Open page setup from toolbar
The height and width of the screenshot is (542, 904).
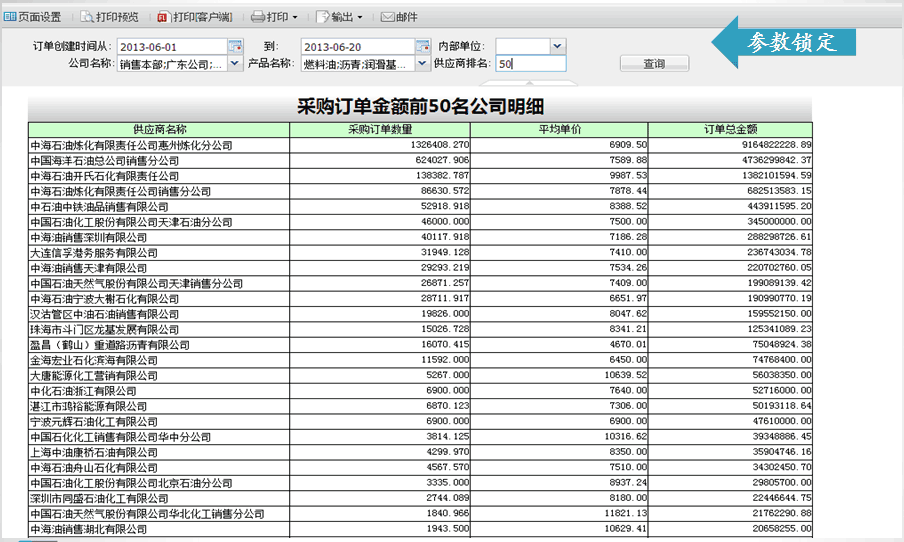click(32, 17)
